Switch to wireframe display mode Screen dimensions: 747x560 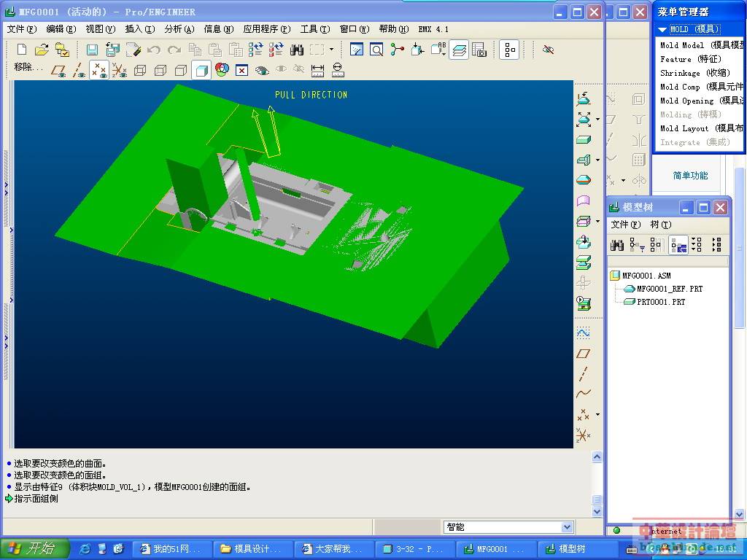(x=140, y=71)
